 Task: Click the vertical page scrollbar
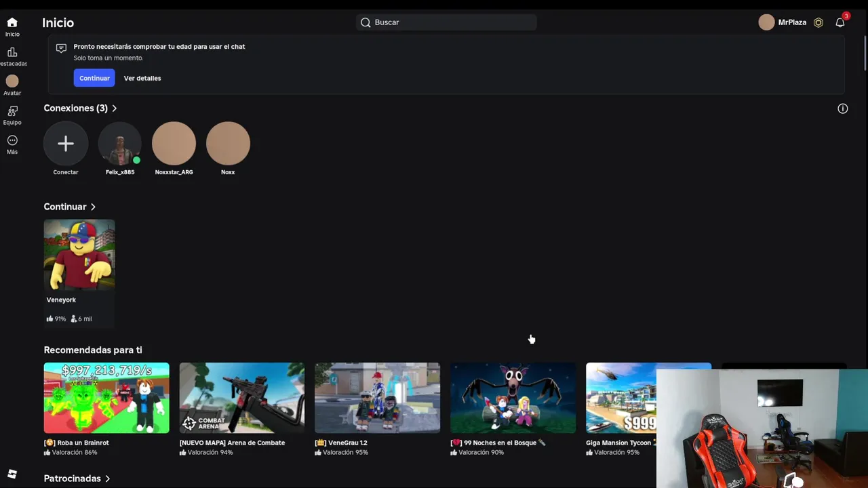(x=865, y=52)
